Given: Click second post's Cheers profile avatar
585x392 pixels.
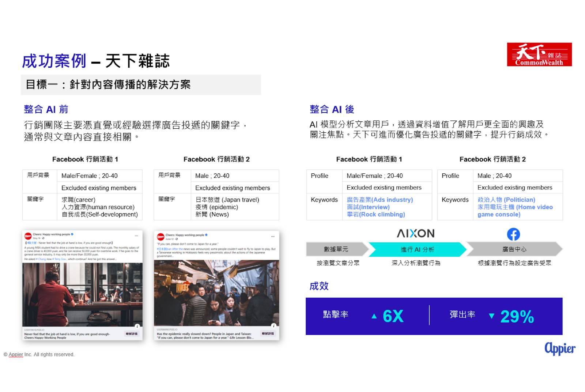Looking at the screenshot, I should [161, 237].
